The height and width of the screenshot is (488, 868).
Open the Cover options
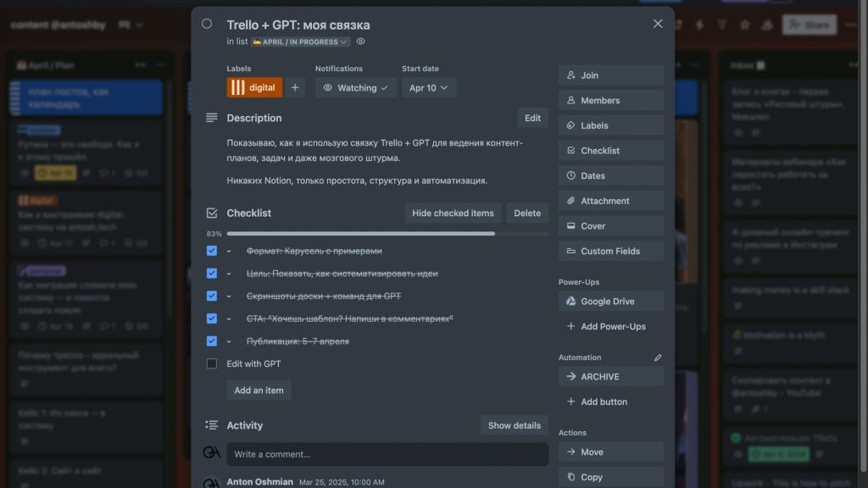click(x=610, y=226)
